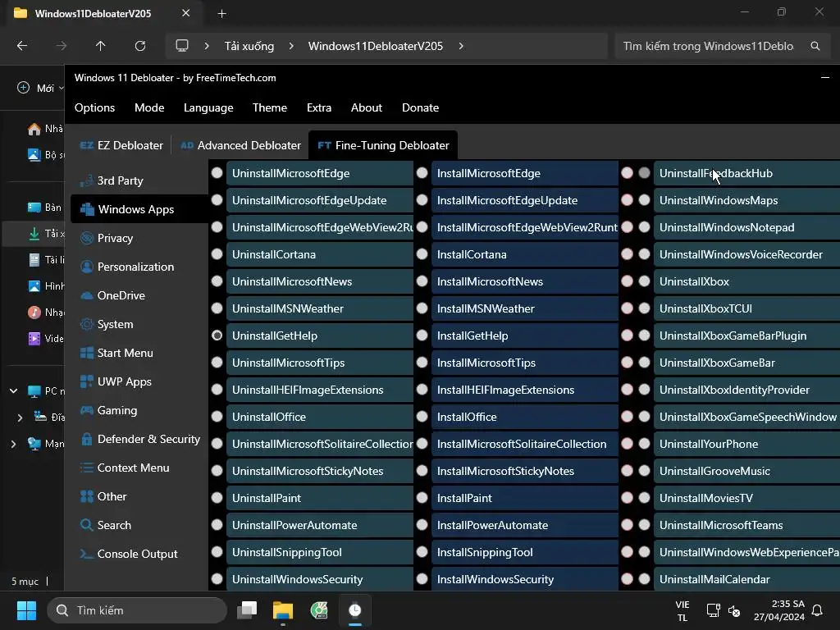
Task: Select the Windows Apps sidebar icon
Action: 87,209
